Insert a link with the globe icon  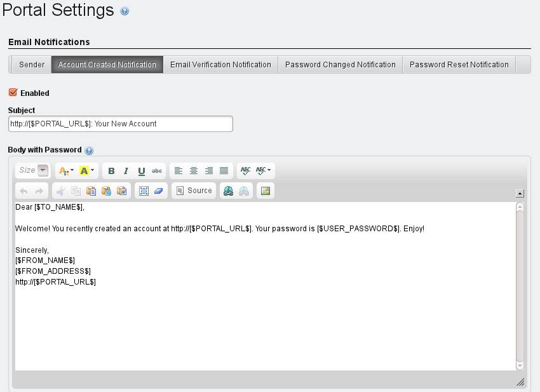[228, 191]
